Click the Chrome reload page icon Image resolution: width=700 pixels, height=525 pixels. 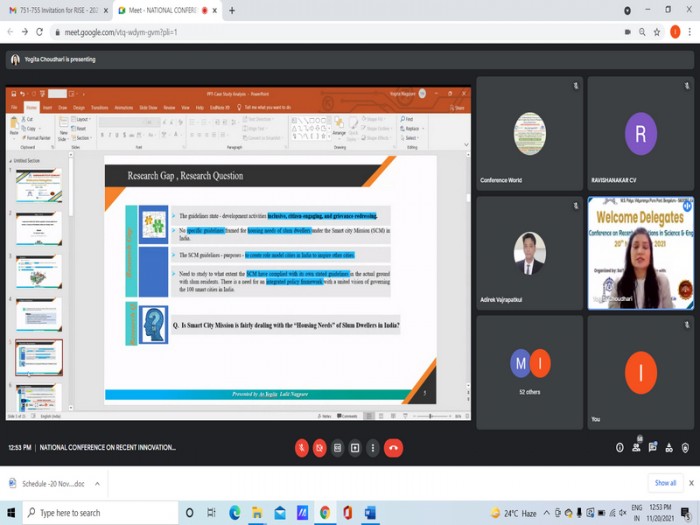click(x=42, y=32)
